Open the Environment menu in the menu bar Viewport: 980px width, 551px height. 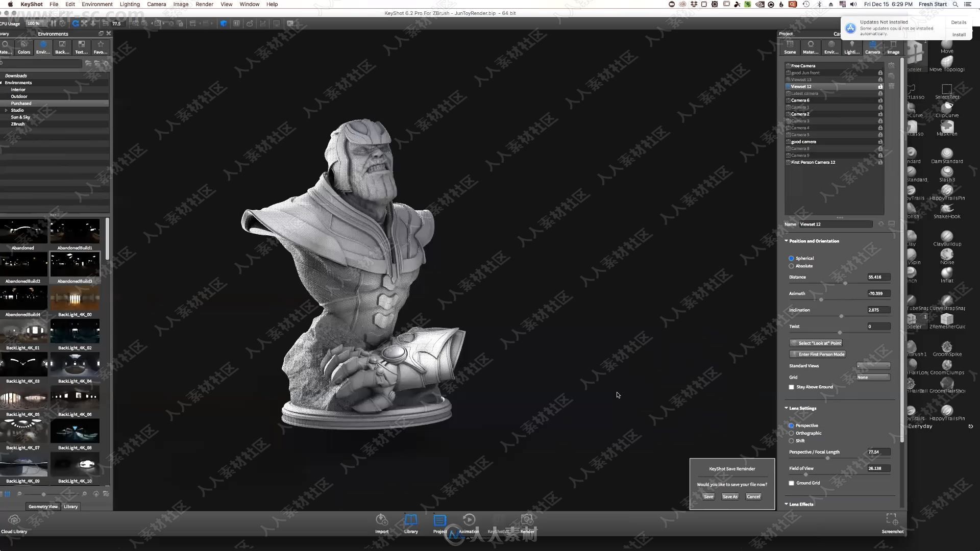point(97,4)
